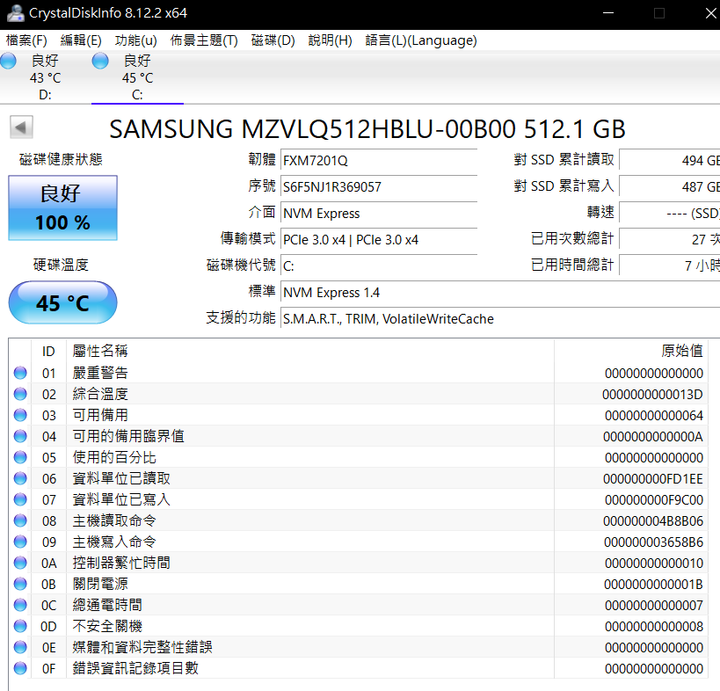The height and width of the screenshot is (691, 720).
Task: Click the rotation rate field ---- (SSD)
Action: point(669,213)
